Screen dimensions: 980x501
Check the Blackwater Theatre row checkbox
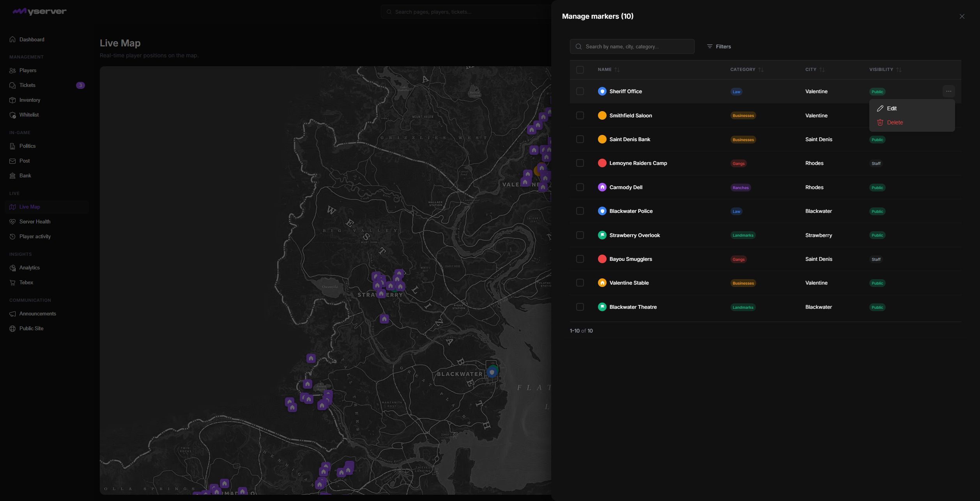pos(580,307)
